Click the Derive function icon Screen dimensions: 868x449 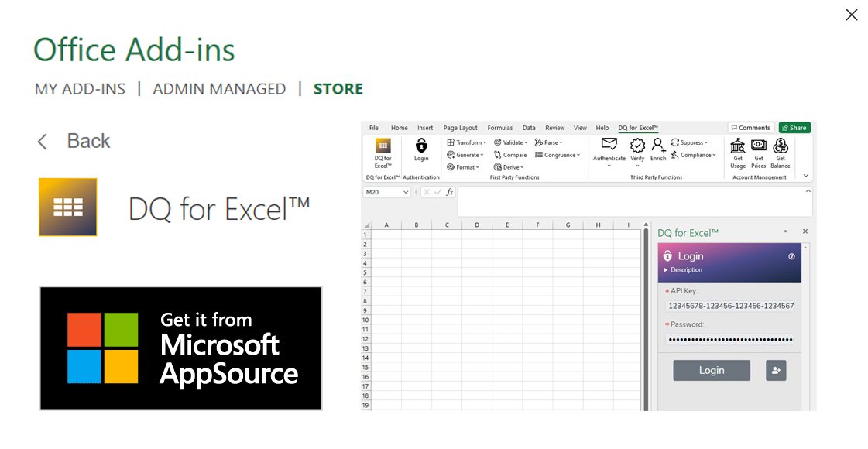(x=508, y=166)
